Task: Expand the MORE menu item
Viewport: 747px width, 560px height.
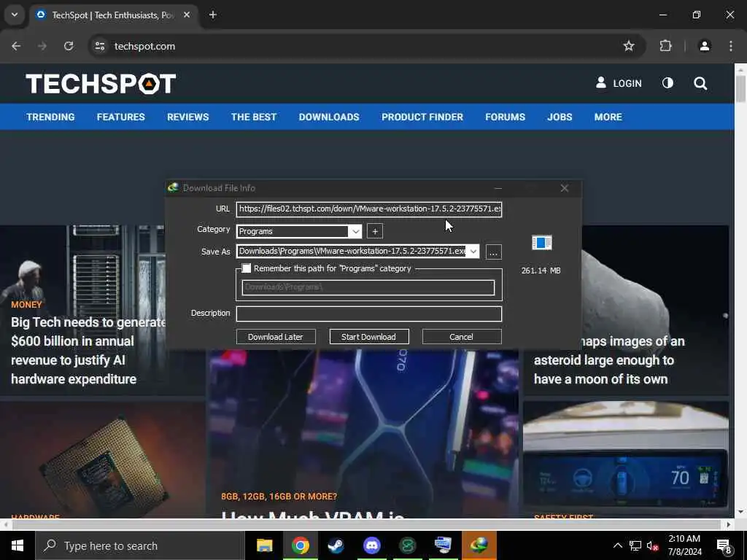Action: point(608,117)
